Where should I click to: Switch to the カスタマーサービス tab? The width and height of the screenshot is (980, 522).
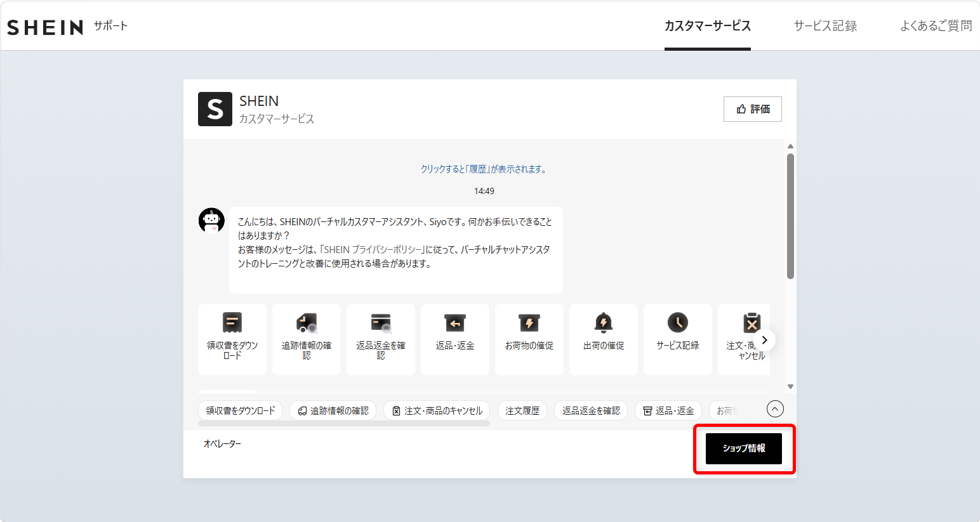pyautogui.click(x=708, y=26)
